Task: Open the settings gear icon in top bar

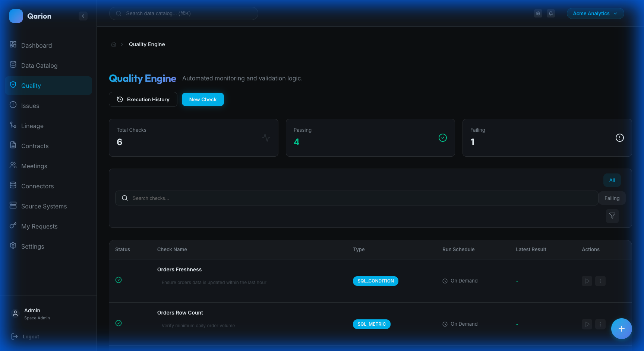Action: (x=538, y=13)
